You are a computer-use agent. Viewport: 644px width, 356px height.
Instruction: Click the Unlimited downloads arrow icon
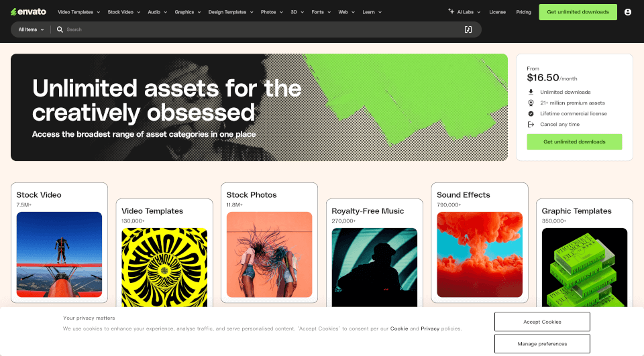[x=531, y=92]
